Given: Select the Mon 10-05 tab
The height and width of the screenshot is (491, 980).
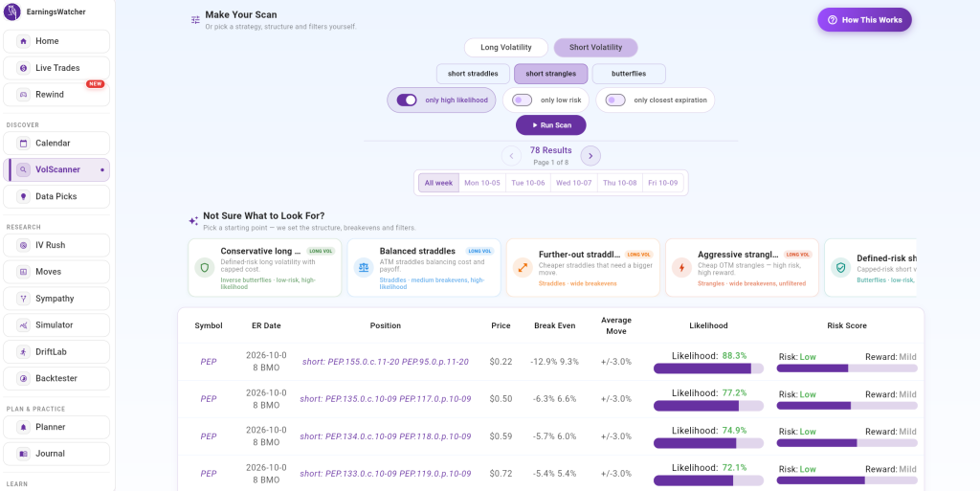Looking at the screenshot, I should pos(482,183).
